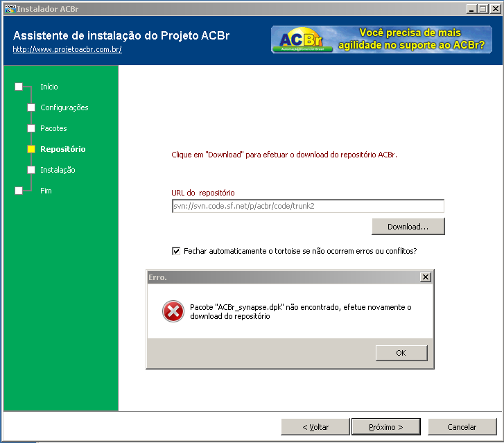Viewport: 504px width, 443px height.
Task: Select the Fim step
Action: click(x=46, y=191)
